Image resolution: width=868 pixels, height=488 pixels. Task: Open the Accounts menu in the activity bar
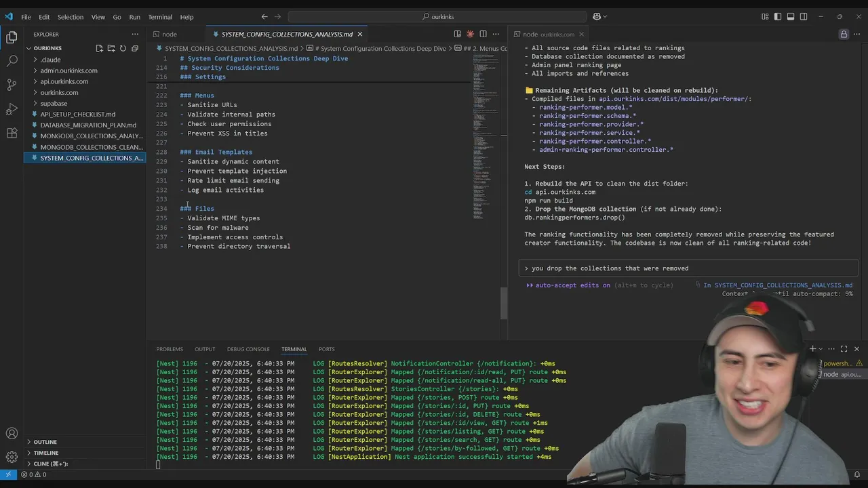pos(12,433)
